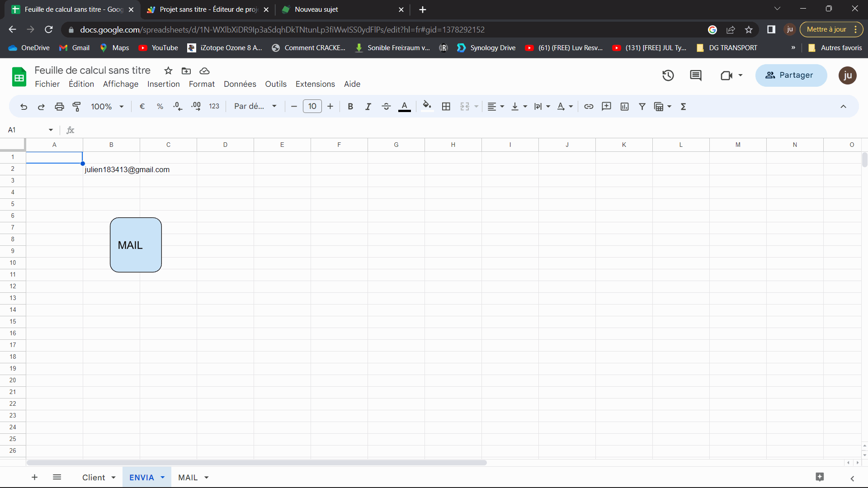Open the fill color picker
The image size is (868, 488).
427,107
